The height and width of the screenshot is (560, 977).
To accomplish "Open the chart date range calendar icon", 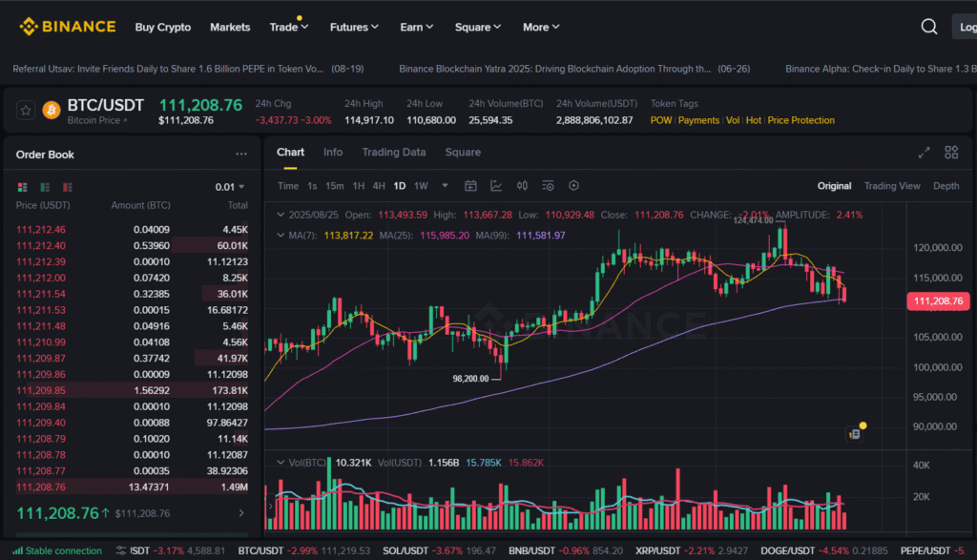I will (470, 186).
